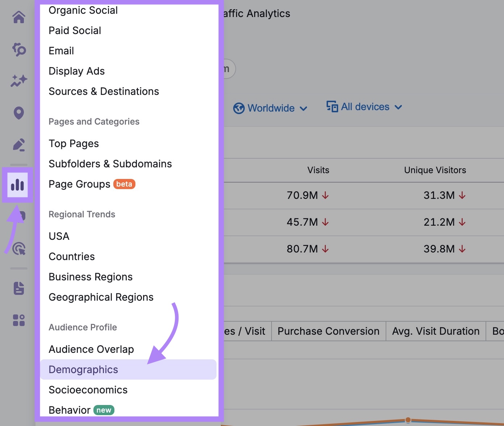Choose the Audience Overlap menu entry
This screenshot has width=504, height=426.
(91, 349)
